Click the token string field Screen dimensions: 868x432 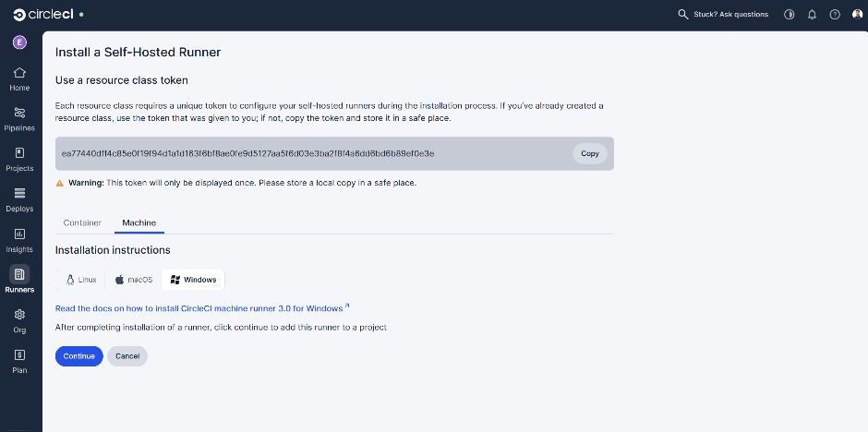[x=334, y=154]
